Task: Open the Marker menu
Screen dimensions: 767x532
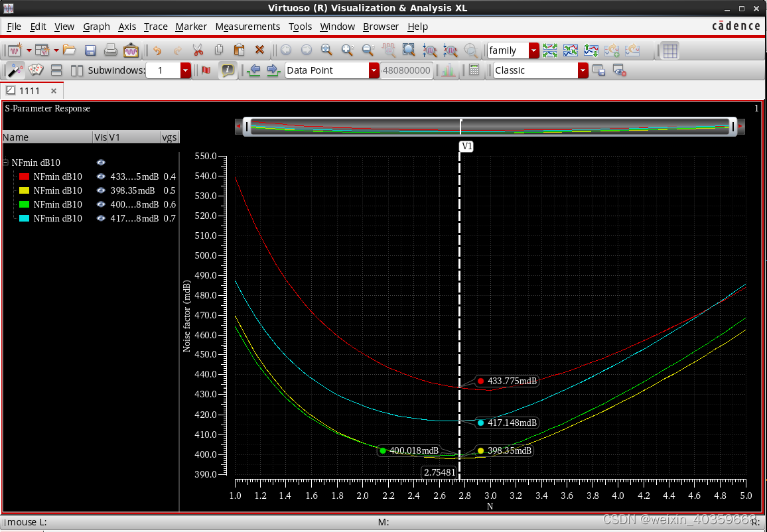Action: [x=191, y=27]
